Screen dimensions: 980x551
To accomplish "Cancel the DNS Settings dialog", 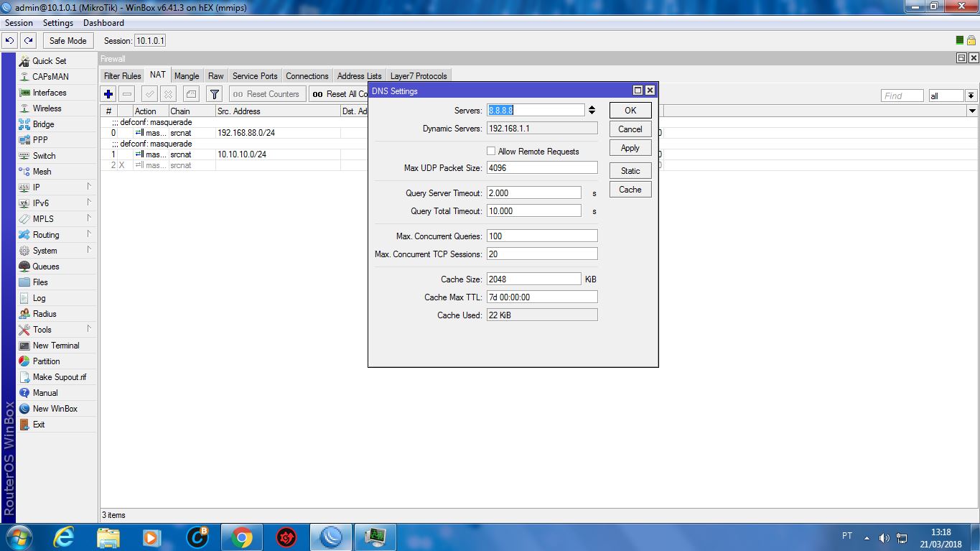I will (630, 129).
